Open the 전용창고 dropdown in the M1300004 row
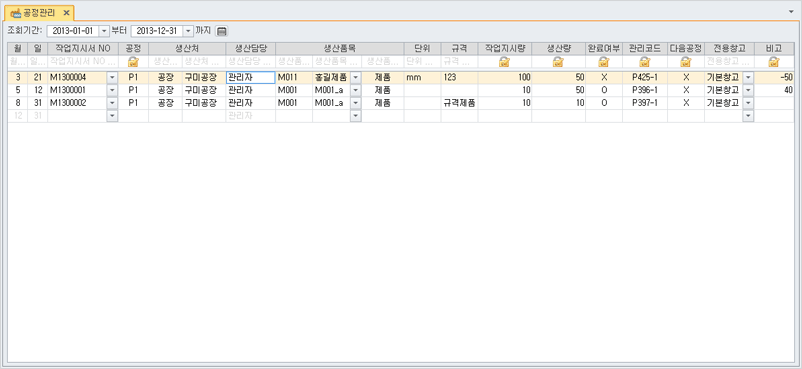Image resolution: width=802 pixels, height=369 pixels. coord(748,78)
